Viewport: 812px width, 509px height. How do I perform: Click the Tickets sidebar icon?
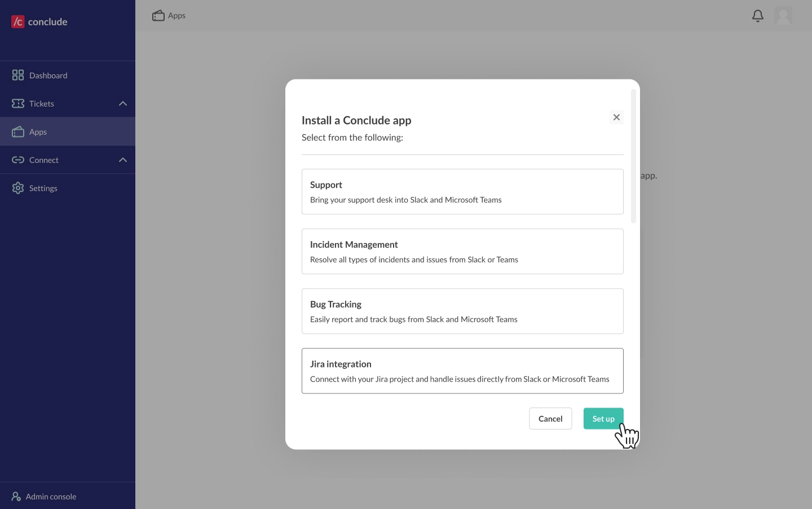(x=17, y=104)
